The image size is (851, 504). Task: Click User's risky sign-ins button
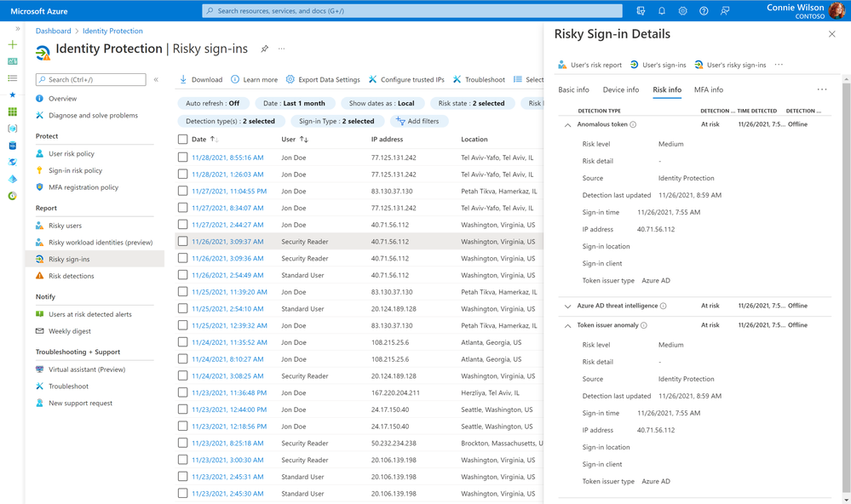[730, 65]
